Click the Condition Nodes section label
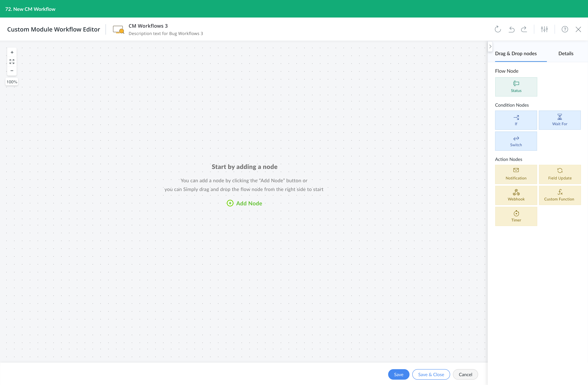 512,105
